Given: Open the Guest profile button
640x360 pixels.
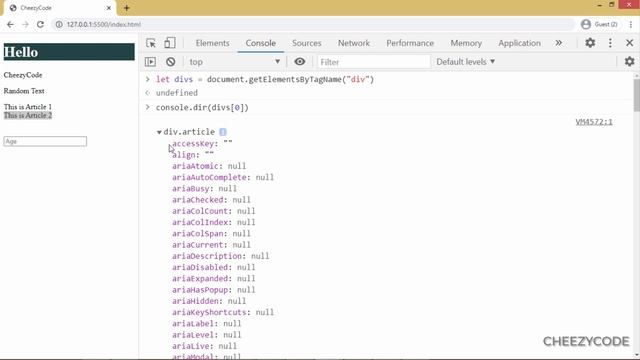Looking at the screenshot, I should click(x=599, y=24).
